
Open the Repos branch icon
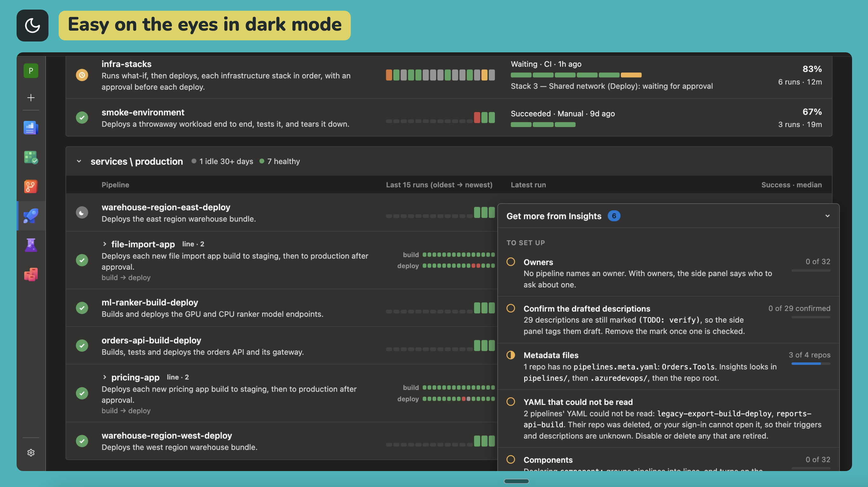click(31, 186)
